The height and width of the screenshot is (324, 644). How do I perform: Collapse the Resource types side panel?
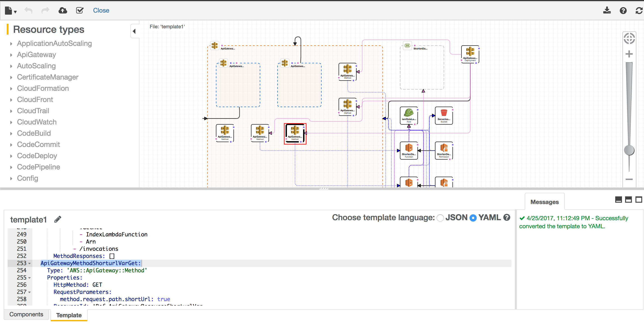pos(134,31)
